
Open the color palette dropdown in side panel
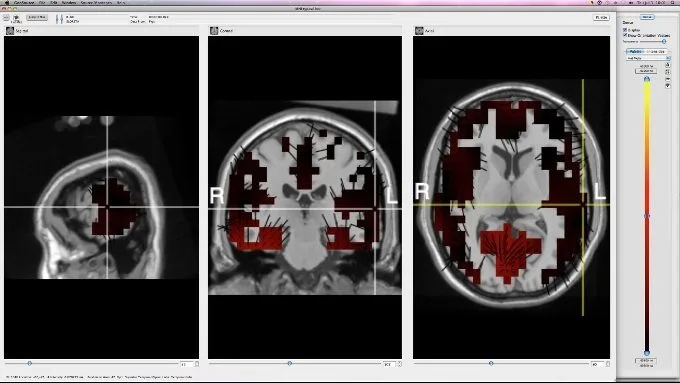click(x=648, y=58)
